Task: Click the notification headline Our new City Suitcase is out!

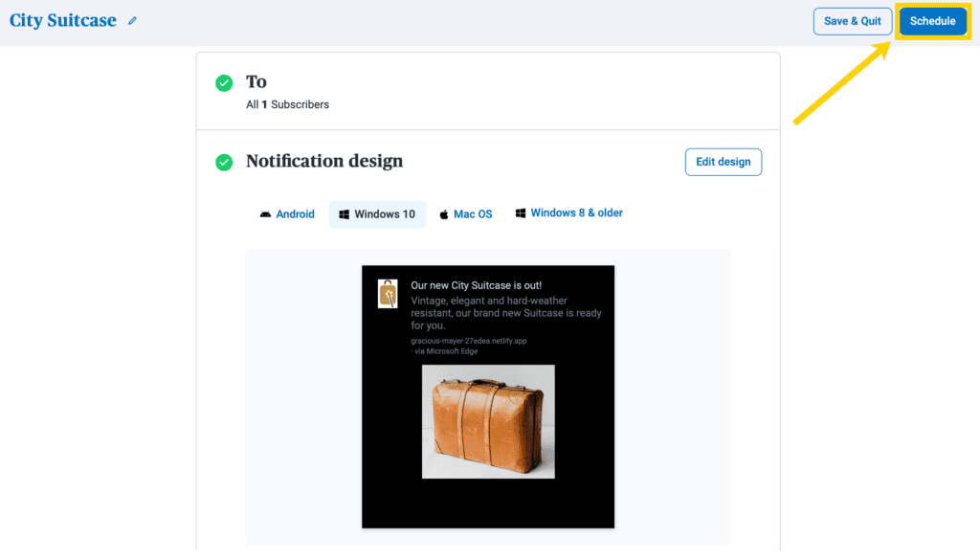Action: pos(477,285)
